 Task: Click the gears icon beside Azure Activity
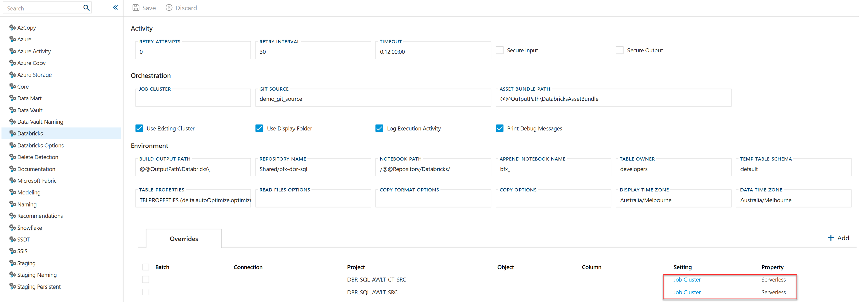pos(12,51)
